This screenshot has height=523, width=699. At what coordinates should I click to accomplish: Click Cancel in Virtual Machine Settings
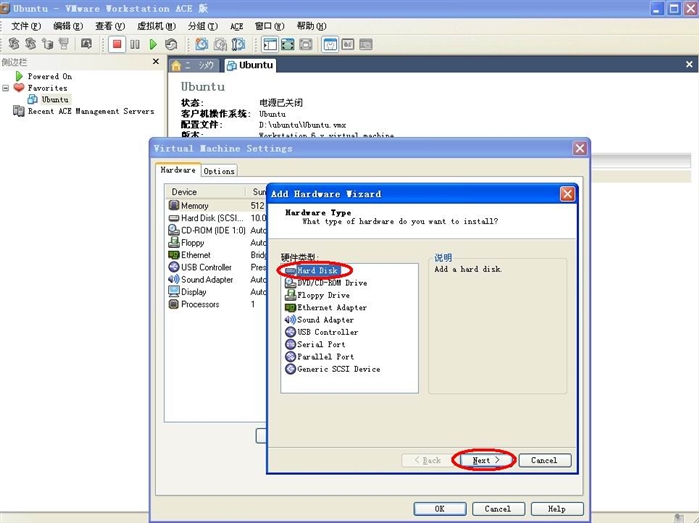pyautogui.click(x=498, y=509)
